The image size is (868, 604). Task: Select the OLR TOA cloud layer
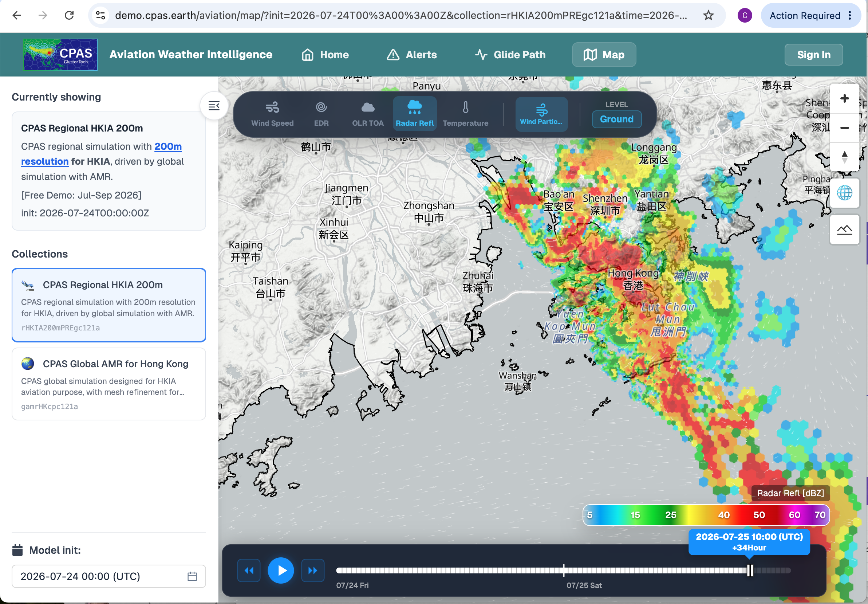[368, 114]
